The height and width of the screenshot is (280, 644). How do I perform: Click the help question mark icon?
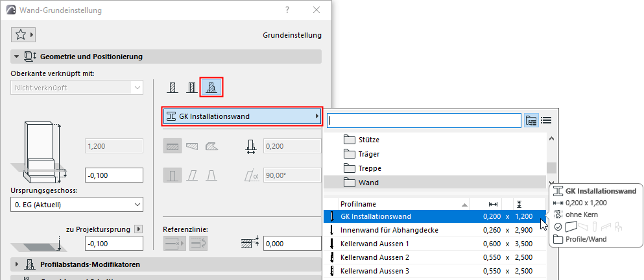click(287, 10)
